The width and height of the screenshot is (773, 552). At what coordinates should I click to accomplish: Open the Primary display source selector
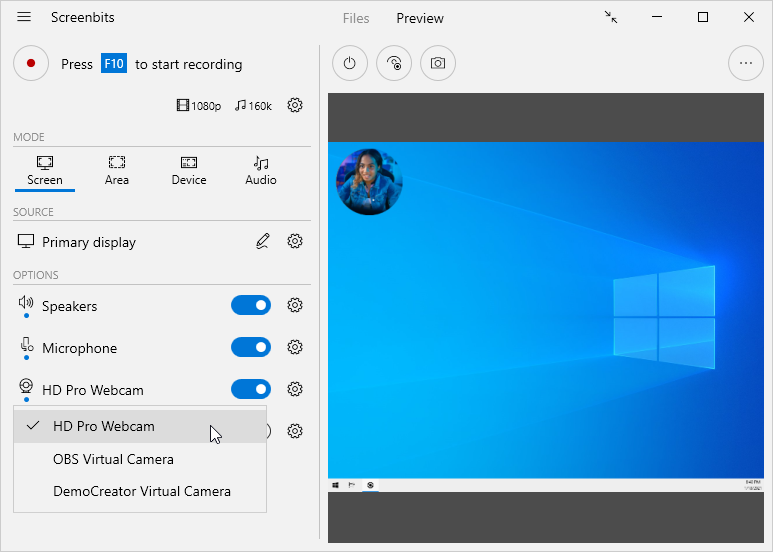89,242
